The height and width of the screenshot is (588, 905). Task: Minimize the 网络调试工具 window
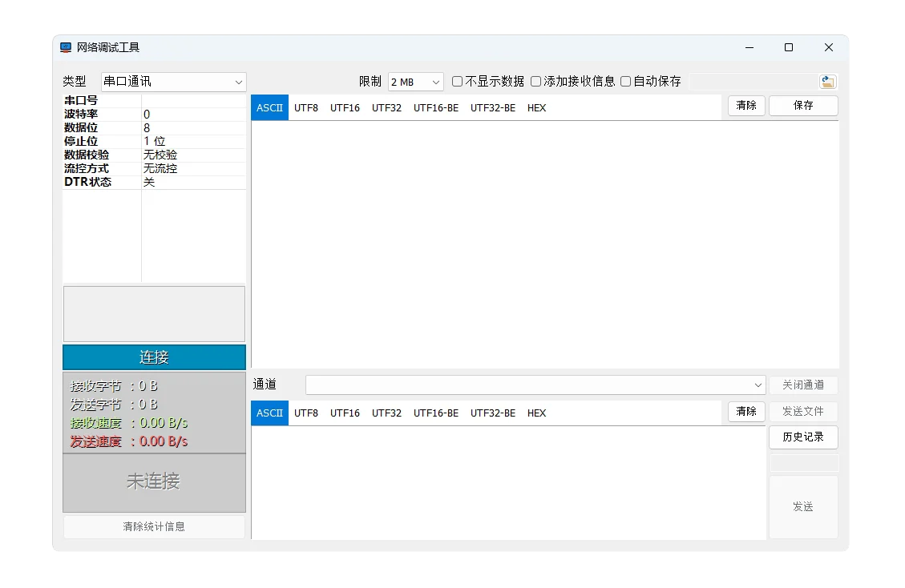(749, 47)
